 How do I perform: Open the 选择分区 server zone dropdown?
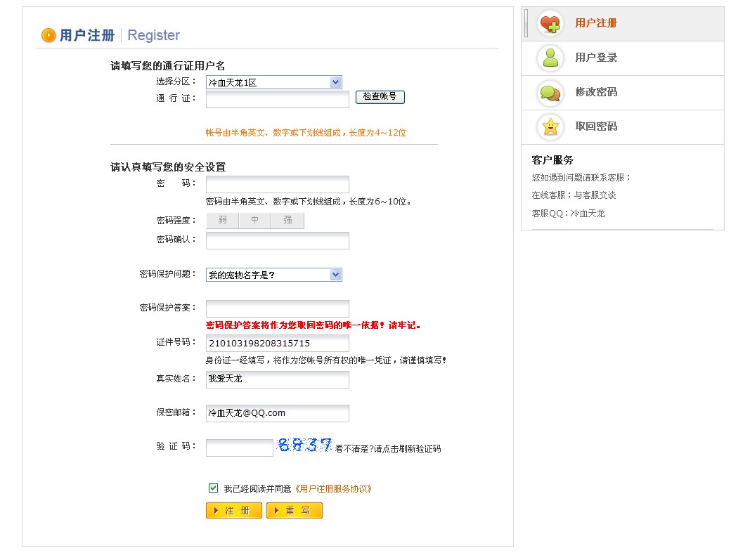tap(274, 82)
